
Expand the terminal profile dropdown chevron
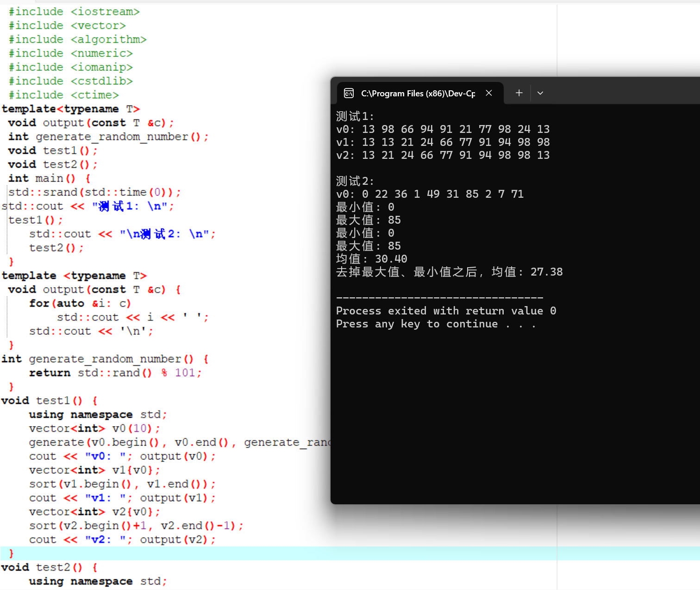pyautogui.click(x=540, y=93)
